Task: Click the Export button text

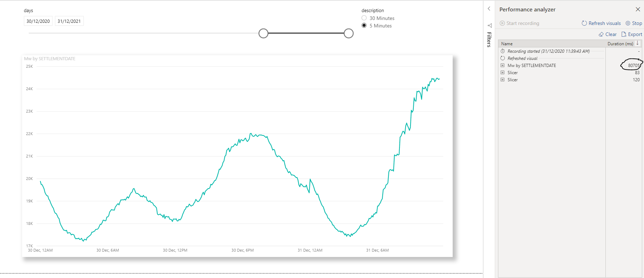Action: (635, 34)
